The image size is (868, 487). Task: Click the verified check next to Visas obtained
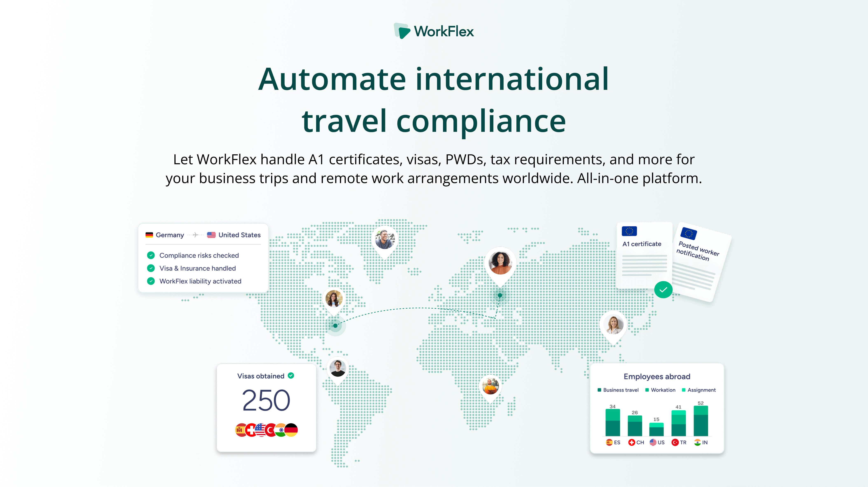pyautogui.click(x=291, y=375)
